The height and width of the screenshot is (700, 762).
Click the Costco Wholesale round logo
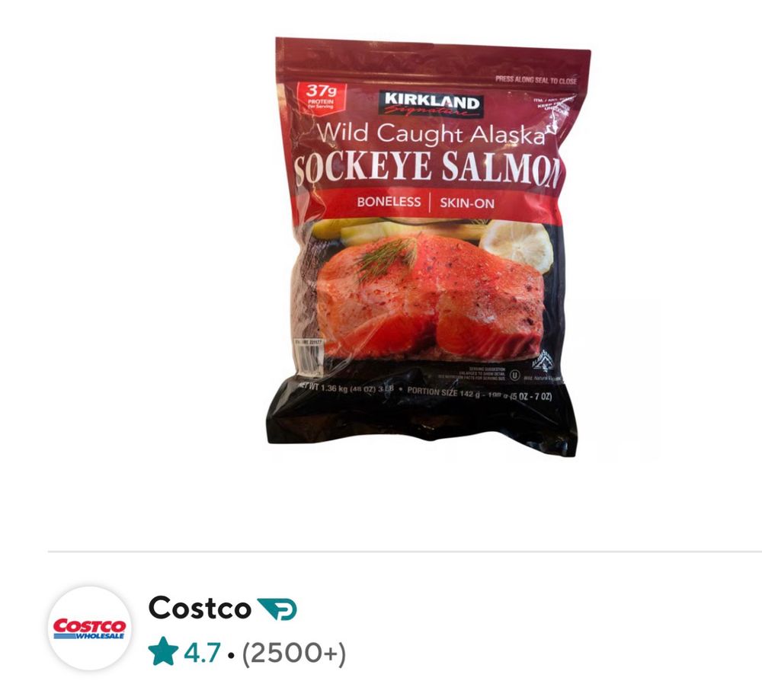coord(89,628)
